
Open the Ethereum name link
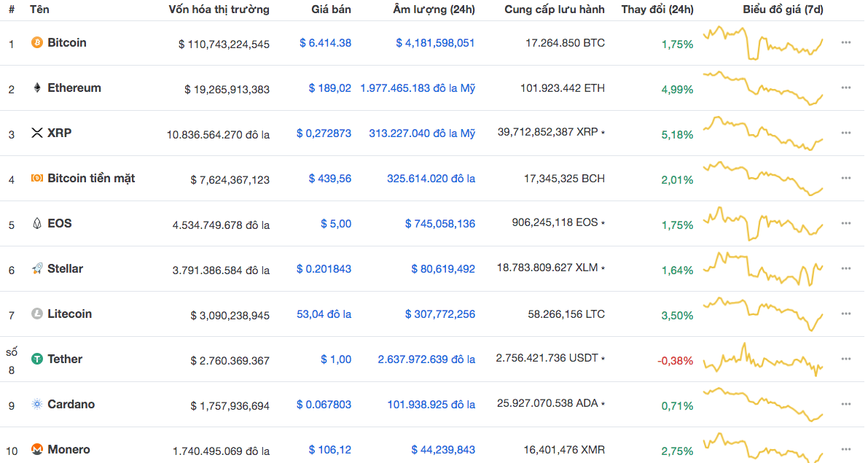pos(74,87)
